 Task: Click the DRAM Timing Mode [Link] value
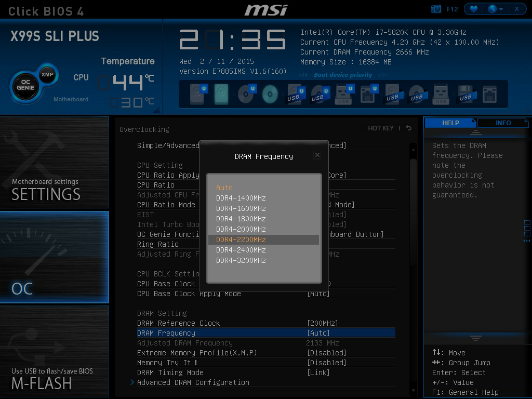coord(318,373)
